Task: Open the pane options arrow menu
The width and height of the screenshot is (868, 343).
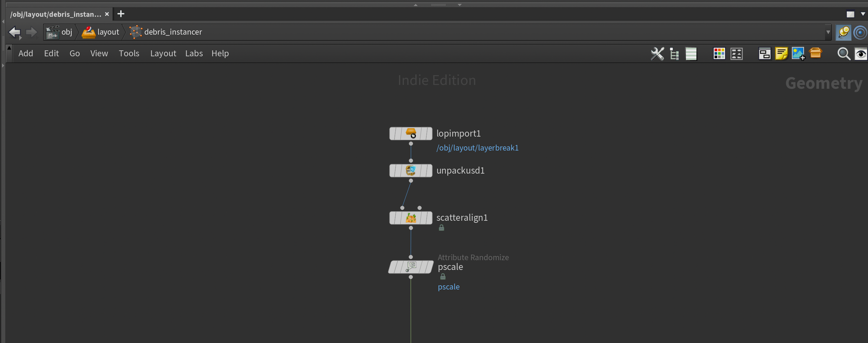Action: click(x=863, y=14)
